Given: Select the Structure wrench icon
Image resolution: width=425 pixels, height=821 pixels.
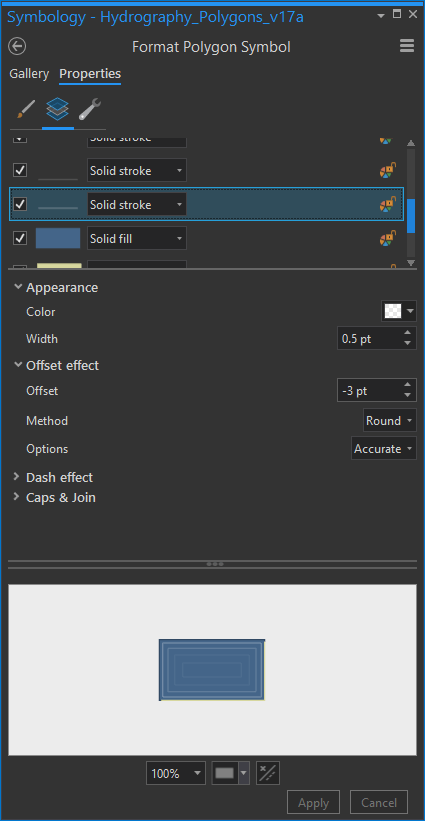Looking at the screenshot, I should pos(90,110).
